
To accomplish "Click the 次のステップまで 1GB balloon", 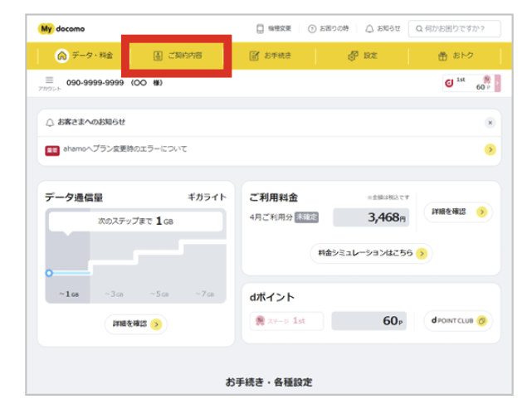I will (x=136, y=221).
